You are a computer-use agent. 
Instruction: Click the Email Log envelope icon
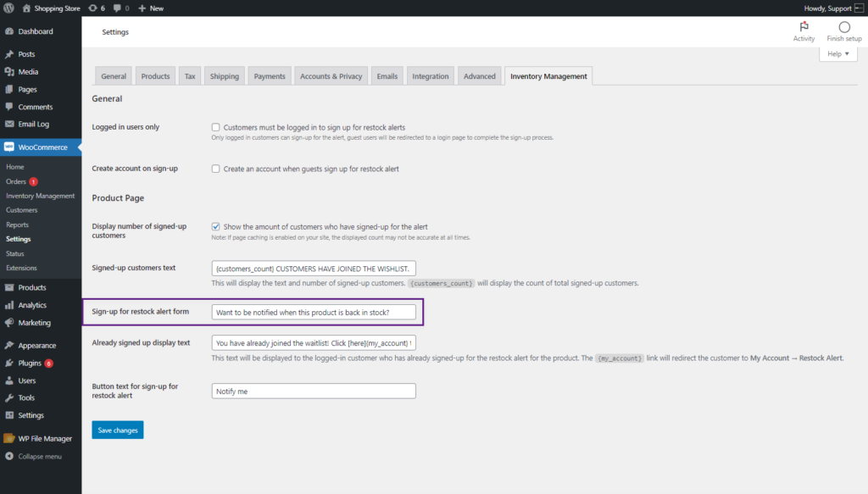tap(9, 124)
